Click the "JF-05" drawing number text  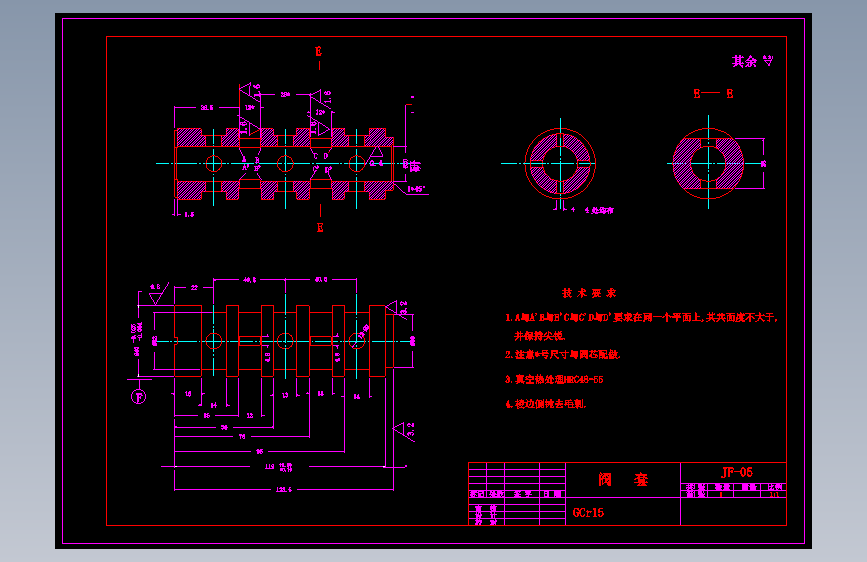(x=737, y=472)
